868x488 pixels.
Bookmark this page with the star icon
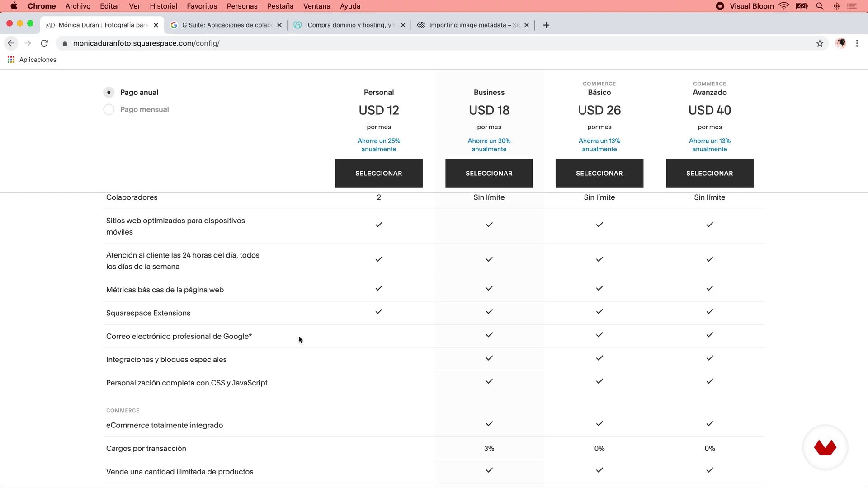point(820,43)
